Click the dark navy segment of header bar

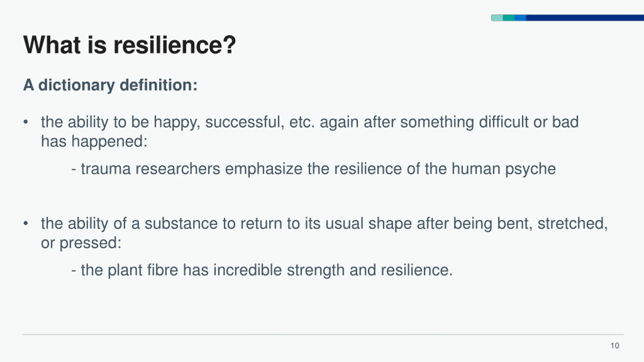[584, 18]
